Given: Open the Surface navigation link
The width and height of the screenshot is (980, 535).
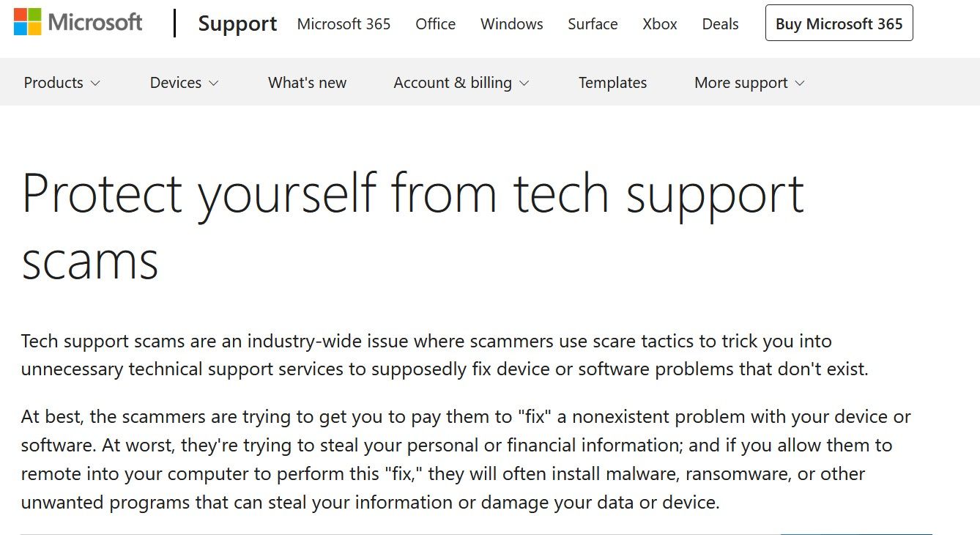Looking at the screenshot, I should (x=593, y=23).
